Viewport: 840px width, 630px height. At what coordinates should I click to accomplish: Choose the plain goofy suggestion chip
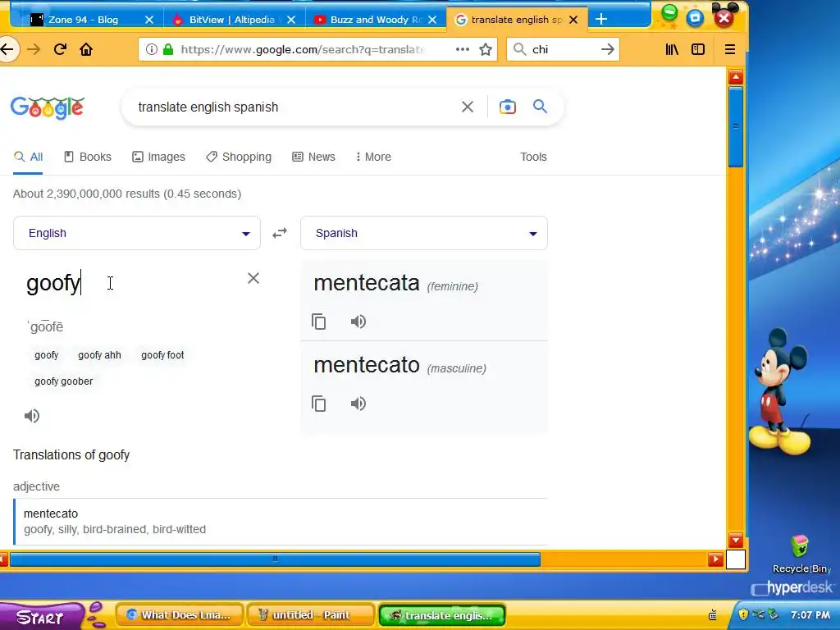(x=47, y=355)
